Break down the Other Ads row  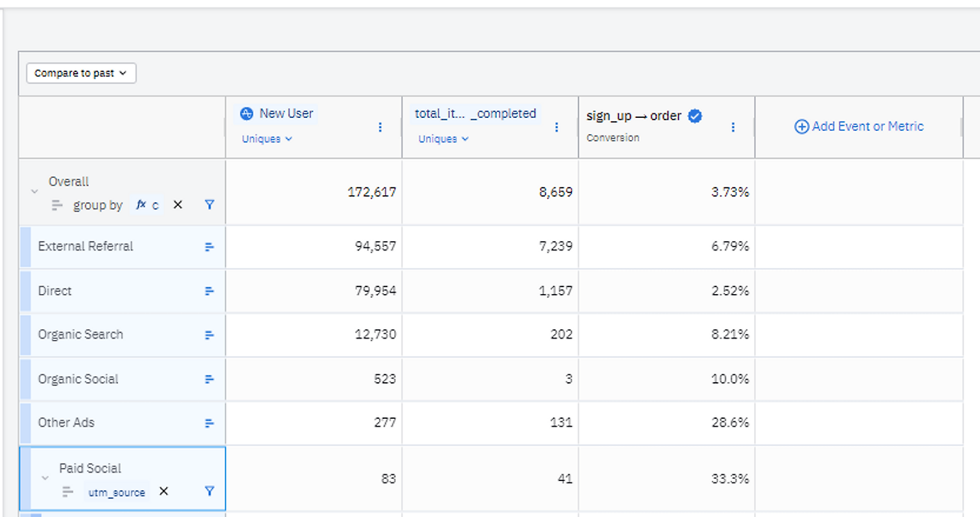[x=210, y=423]
